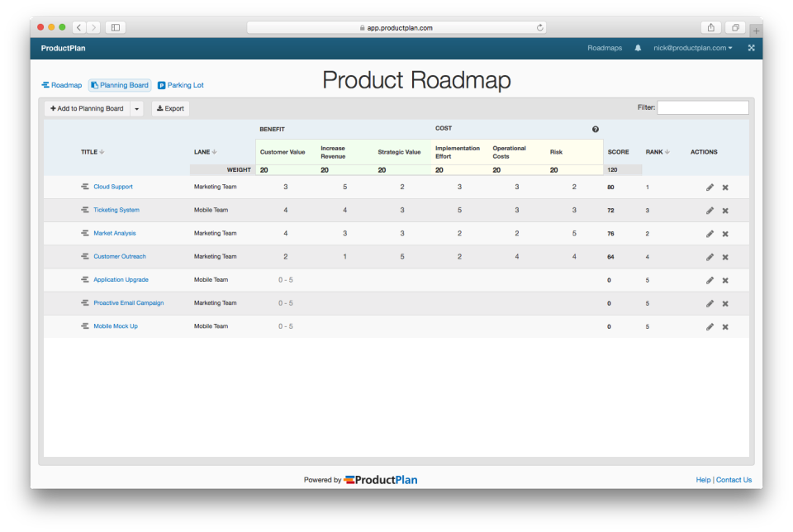Click the bar icon beside Mobile Mock Up
The height and width of the screenshot is (532, 793).
[x=85, y=326]
